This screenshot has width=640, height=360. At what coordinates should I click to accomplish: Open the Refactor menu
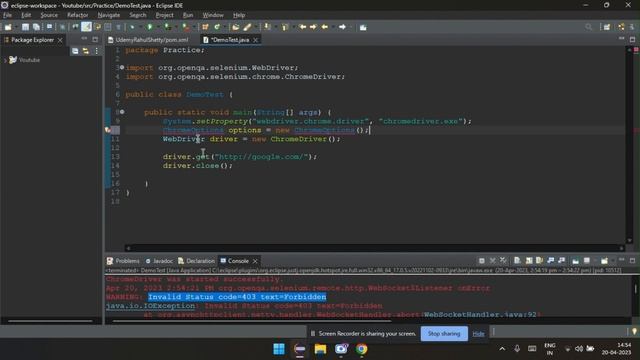click(78, 15)
